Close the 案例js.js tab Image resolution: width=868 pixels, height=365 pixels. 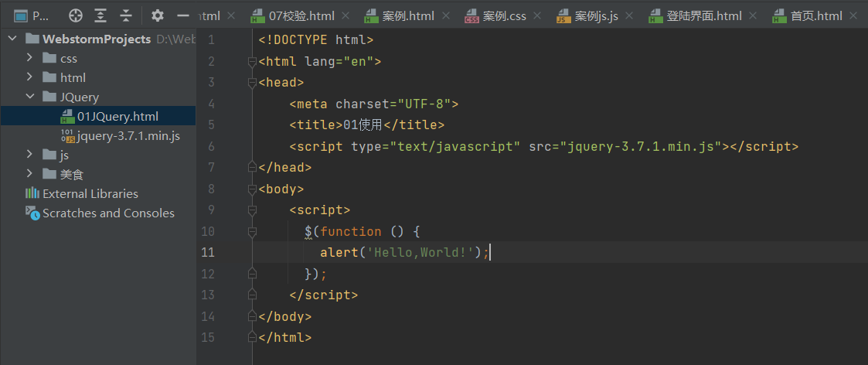tap(629, 16)
